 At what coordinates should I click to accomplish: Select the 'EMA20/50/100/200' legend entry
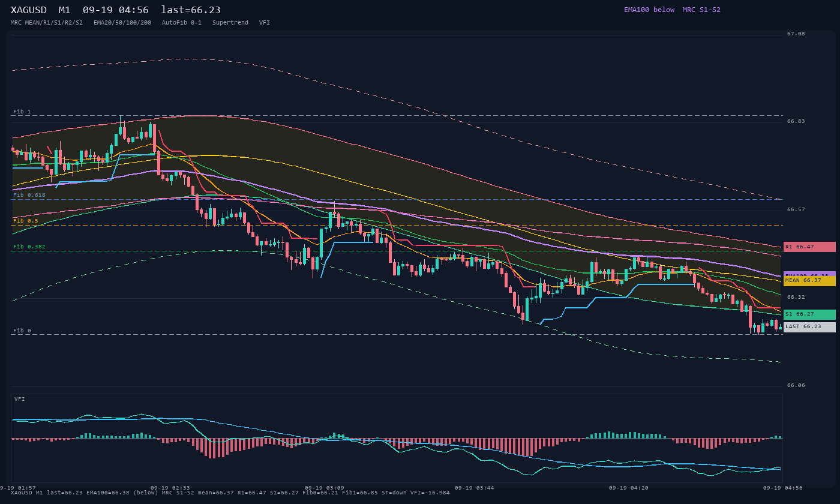pyautogui.click(x=122, y=22)
